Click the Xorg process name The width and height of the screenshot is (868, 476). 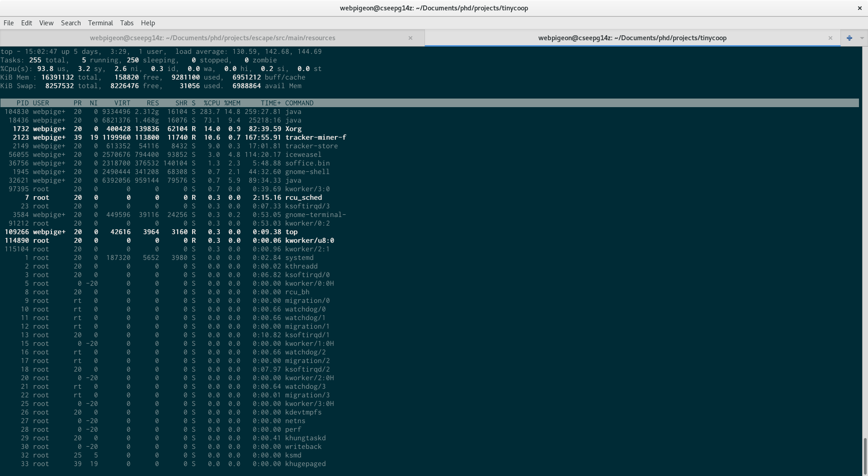[x=293, y=129]
